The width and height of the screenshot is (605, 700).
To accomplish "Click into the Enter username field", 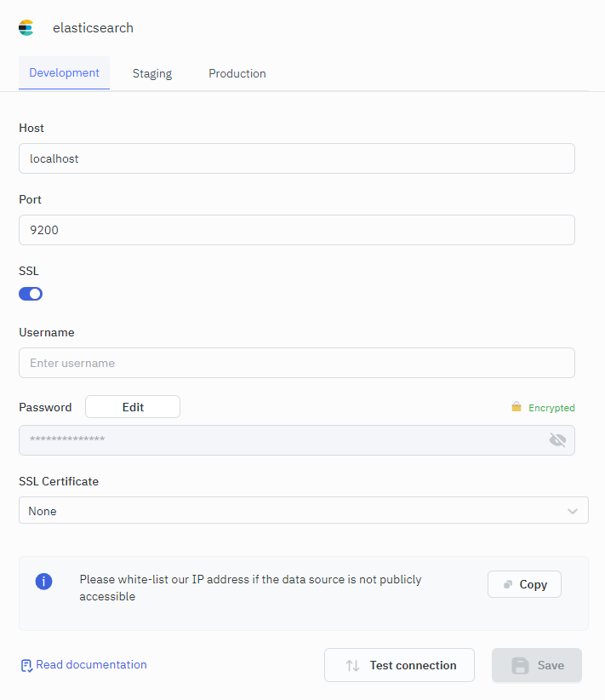I will click(296, 363).
